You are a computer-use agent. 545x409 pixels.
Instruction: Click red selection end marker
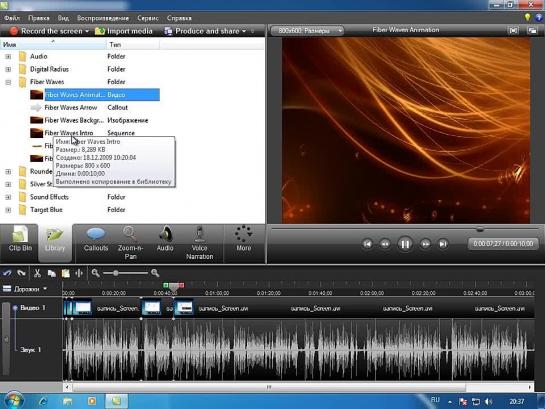tap(181, 285)
